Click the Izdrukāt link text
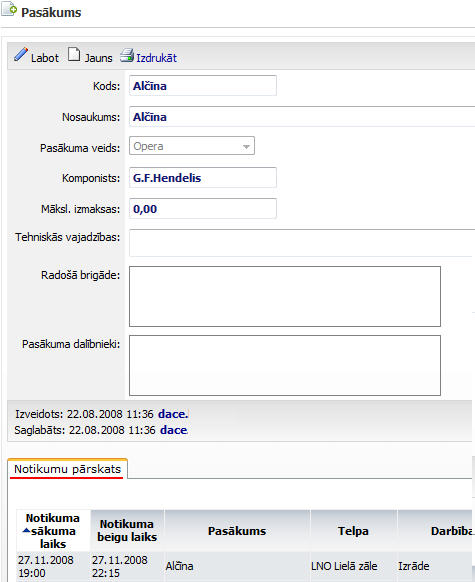 coord(156,58)
